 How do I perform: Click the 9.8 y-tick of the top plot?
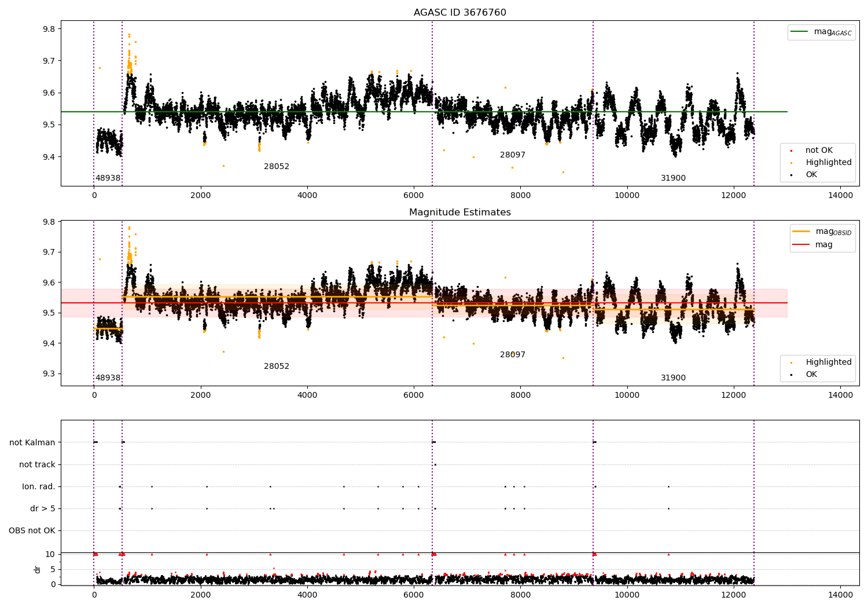[x=49, y=29]
